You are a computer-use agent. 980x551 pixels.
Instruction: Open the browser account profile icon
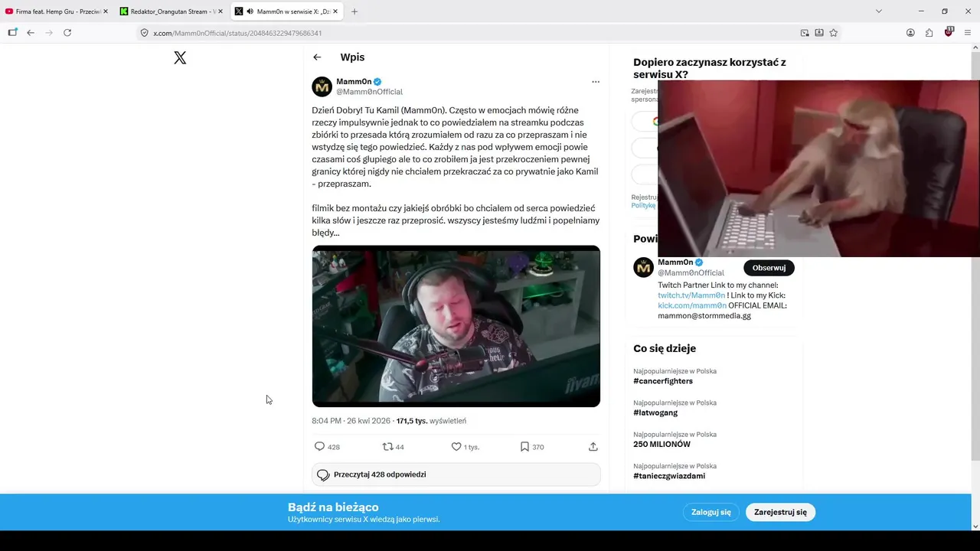[x=910, y=33]
